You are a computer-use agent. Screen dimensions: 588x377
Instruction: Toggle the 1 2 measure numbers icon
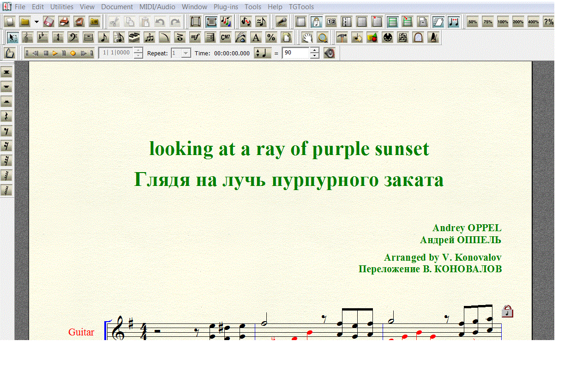[331, 22]
